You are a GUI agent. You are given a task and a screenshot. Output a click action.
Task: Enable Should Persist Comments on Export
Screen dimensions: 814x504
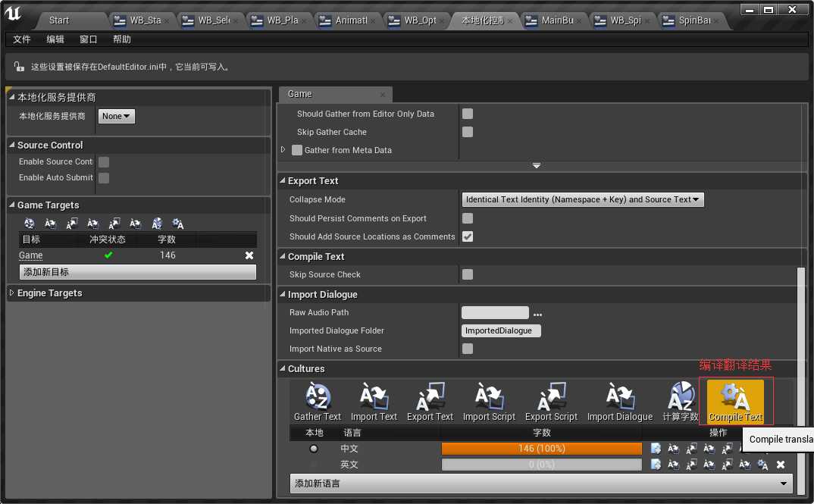coord(468,218)
